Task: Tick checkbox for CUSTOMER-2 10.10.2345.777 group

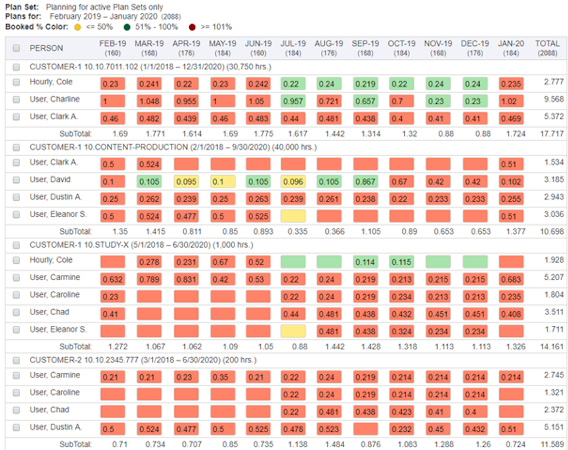Action: [x=16, y=361]
